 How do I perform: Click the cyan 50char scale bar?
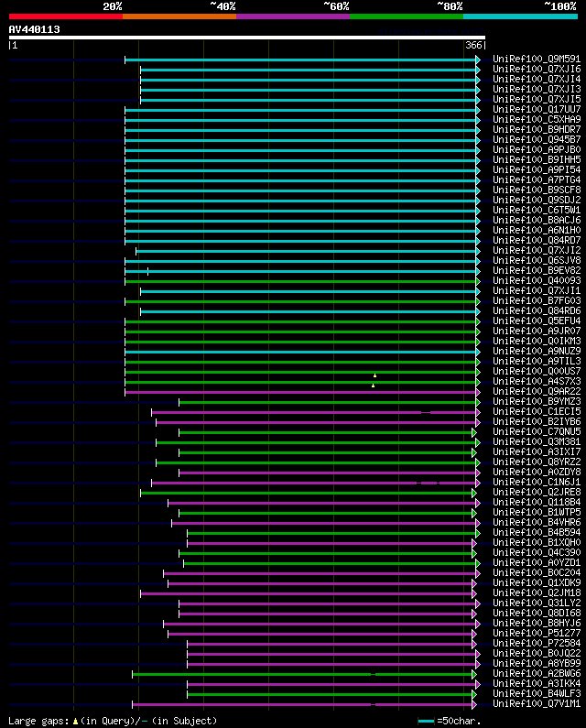click(426, 721)
